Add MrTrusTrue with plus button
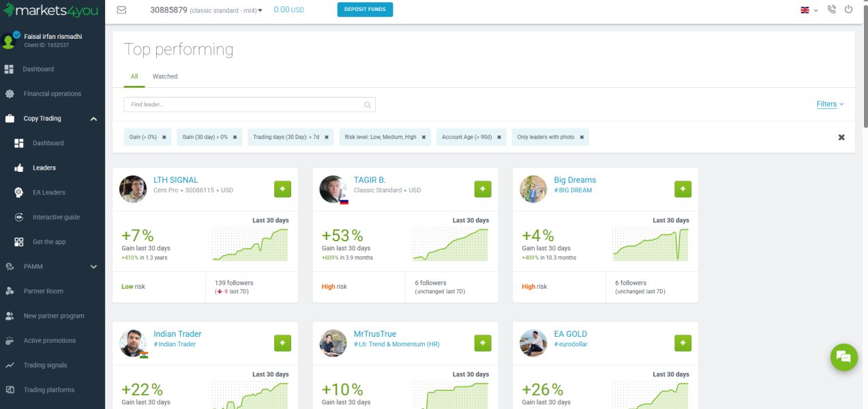This screenshot has height=409, width=868. click(x=483, y=343)
